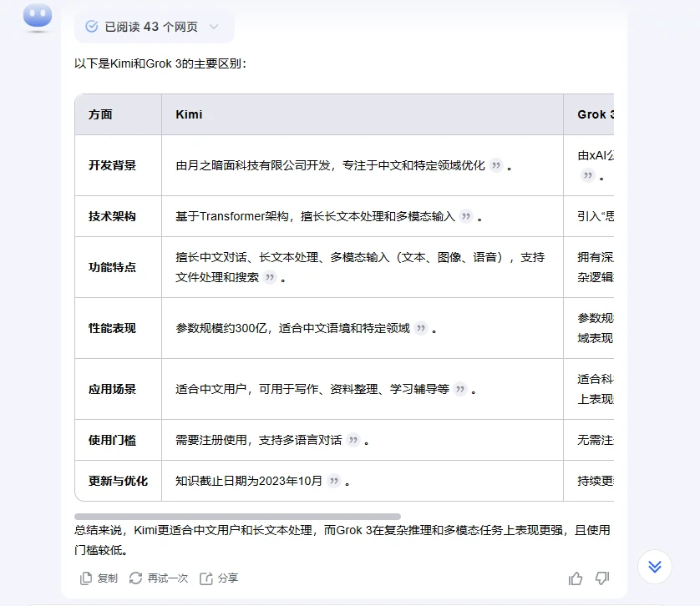
Task: Open citation icon in 使用门槛 row
Action: tap(353, 440)
